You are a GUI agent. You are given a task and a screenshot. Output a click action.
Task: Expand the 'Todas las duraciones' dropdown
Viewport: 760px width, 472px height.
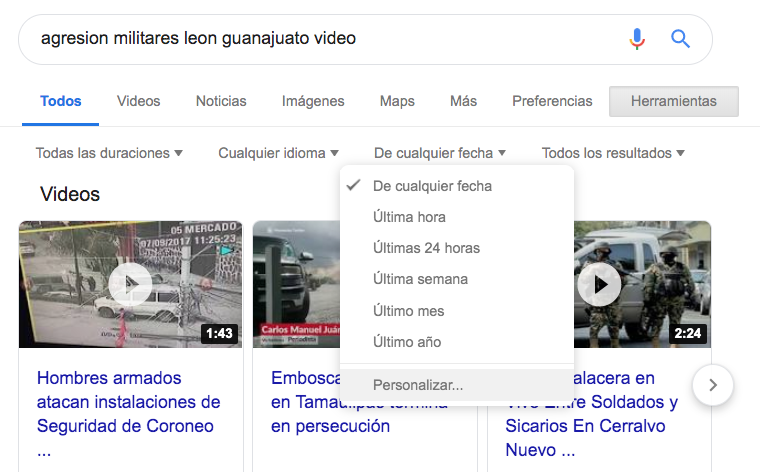pos(109,153)
